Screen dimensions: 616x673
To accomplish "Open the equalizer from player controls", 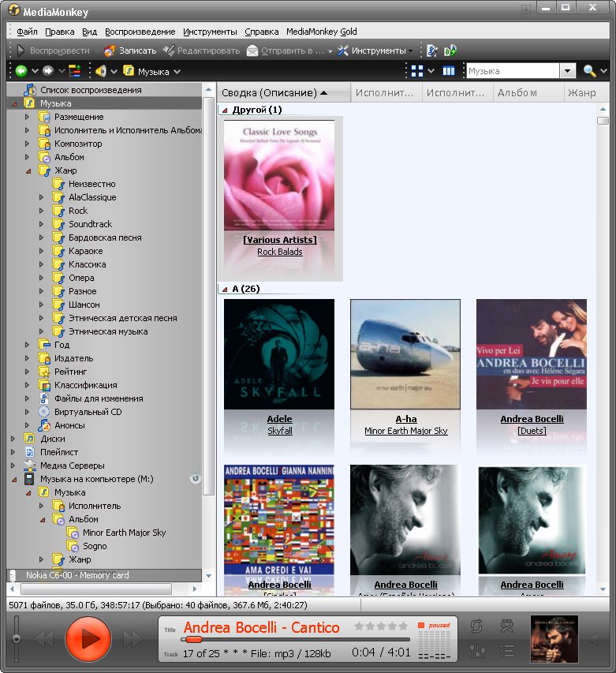I will 477,651.
